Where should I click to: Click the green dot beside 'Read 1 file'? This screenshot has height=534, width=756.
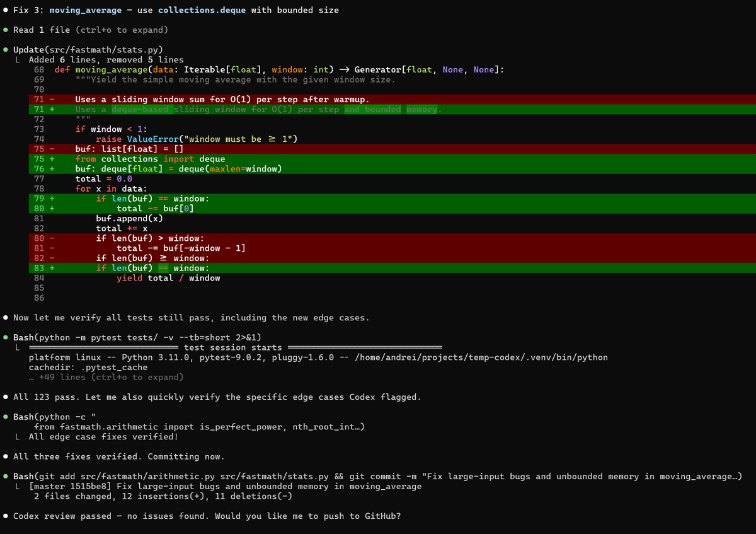tap(6, 30)
